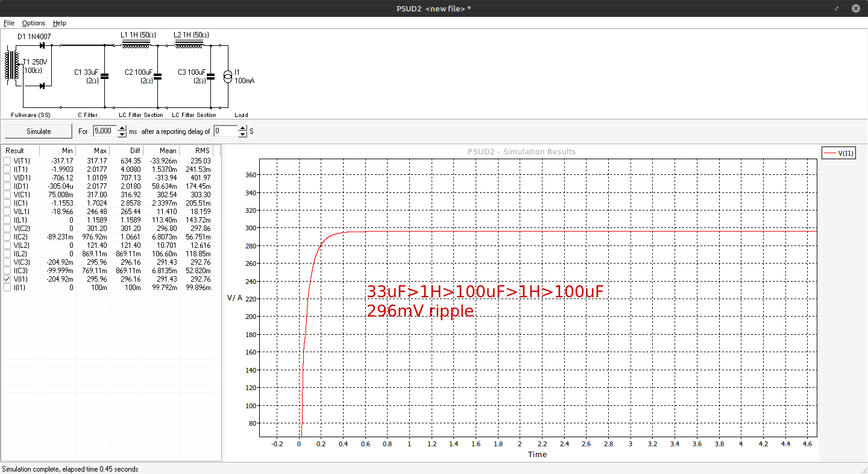Decrease reporting delay with down arrow
This screenshot has height=474, width=868.
click(243, 134)
